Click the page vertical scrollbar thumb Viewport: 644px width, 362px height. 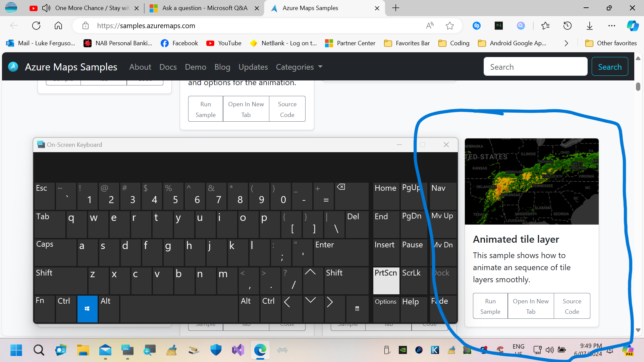tap(638, 86)
